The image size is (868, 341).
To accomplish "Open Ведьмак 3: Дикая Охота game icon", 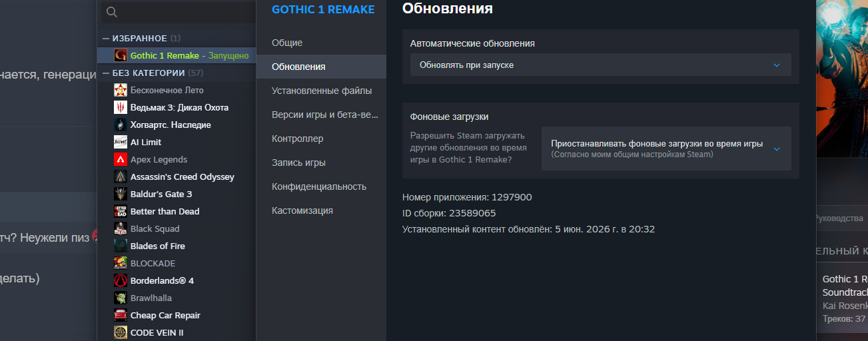I will (x=121, y=107).
